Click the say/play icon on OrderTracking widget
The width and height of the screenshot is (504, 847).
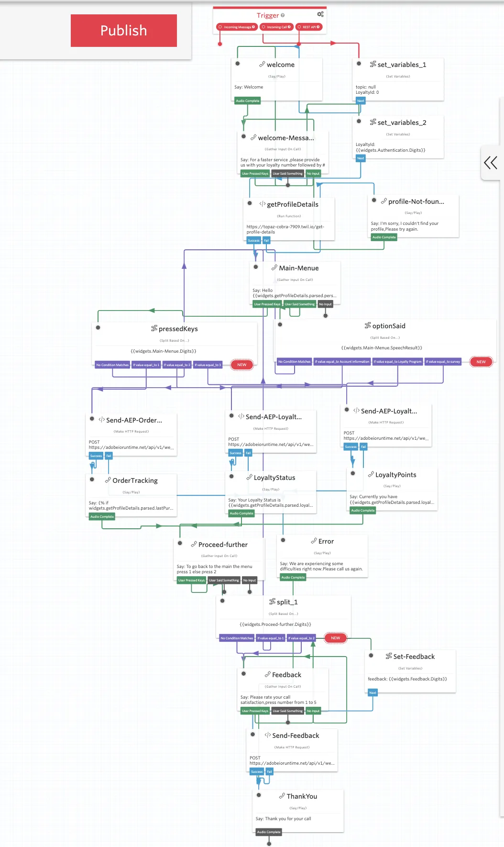click(108, 480)
